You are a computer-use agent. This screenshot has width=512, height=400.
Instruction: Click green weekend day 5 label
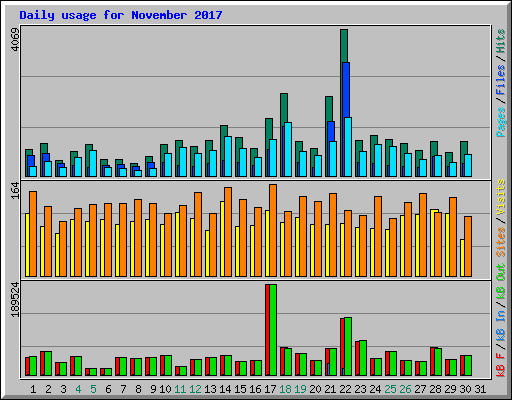click(x=93, y=389)
